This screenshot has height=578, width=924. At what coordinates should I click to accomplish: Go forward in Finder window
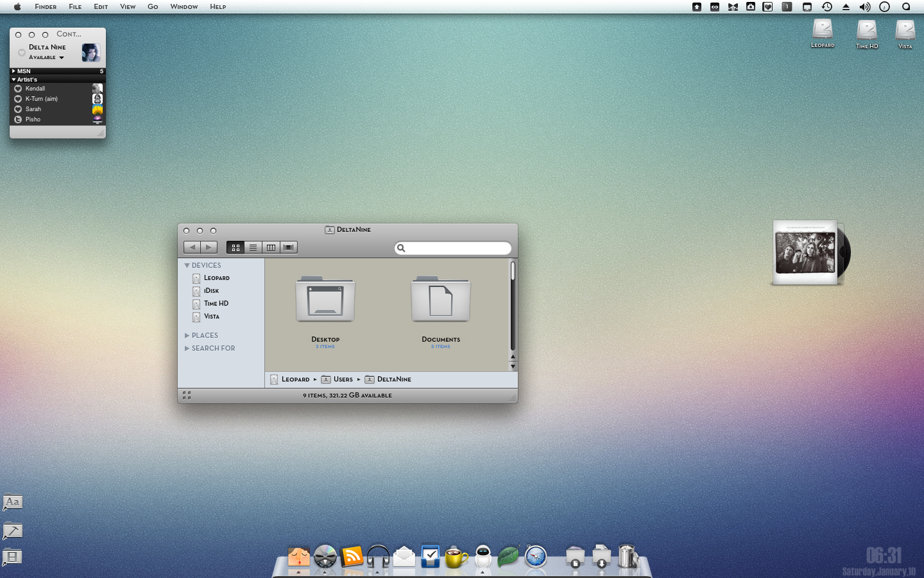point(209,247)
